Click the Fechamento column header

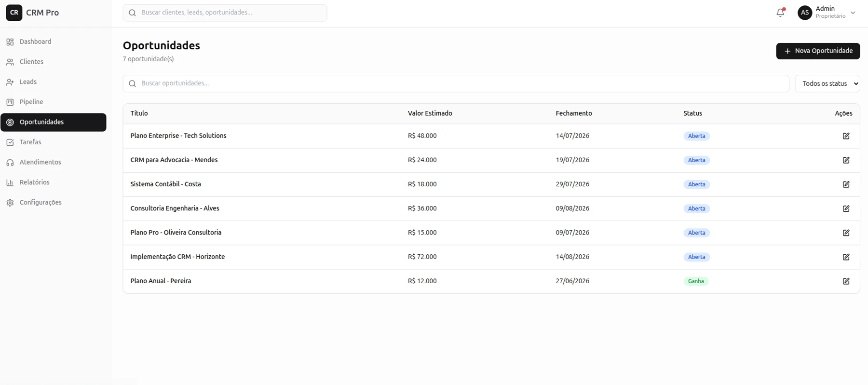point(573,113)
